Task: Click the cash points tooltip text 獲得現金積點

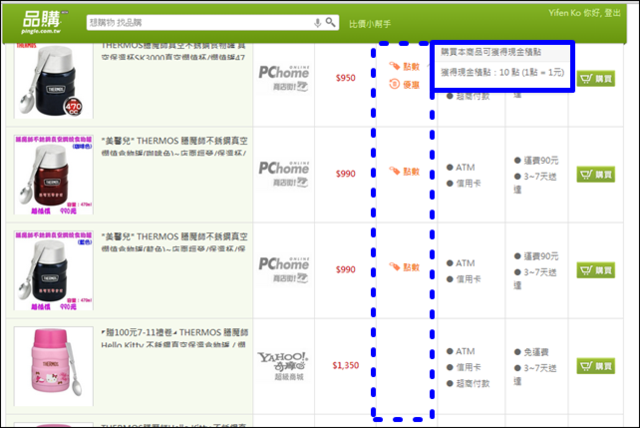Action: coord(502,73)
